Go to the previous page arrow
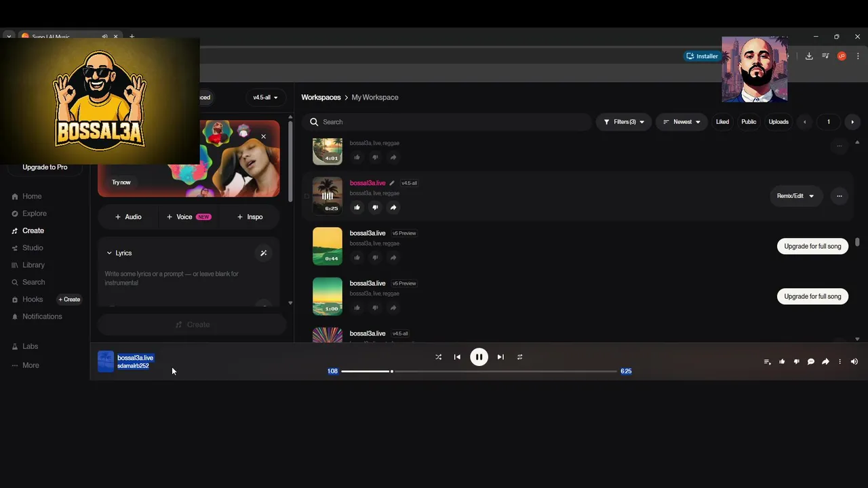Image resolution: width=868 pixels, height=488 pixels. point(805,122)
